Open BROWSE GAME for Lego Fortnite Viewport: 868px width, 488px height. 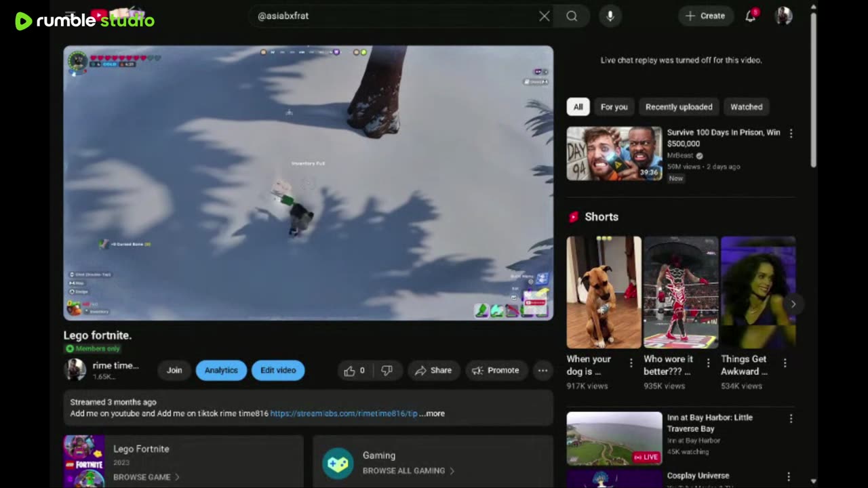tap(146, 477)
